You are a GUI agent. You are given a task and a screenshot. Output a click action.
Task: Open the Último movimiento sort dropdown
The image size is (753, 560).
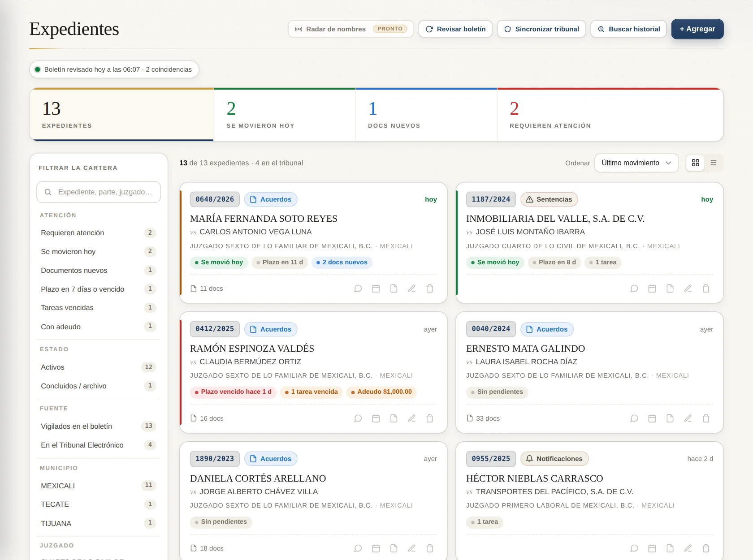(636, 163)
